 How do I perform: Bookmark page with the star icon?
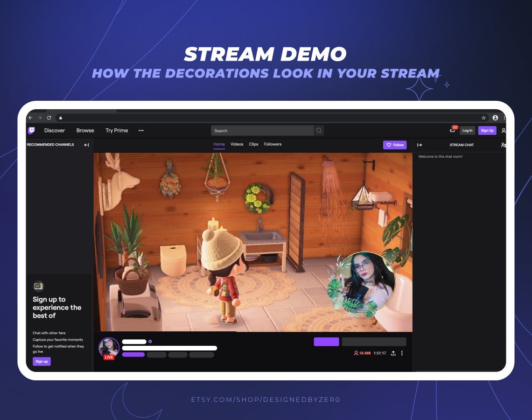(483, 118)
